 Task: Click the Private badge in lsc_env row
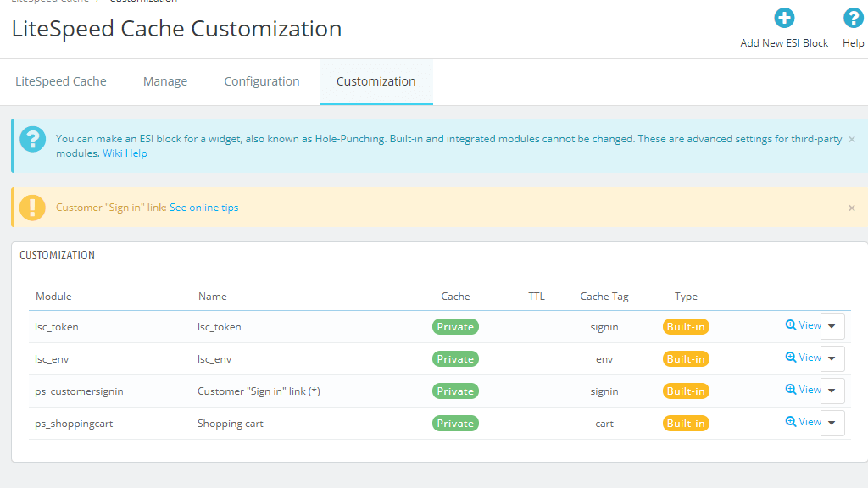coord(455,359)
